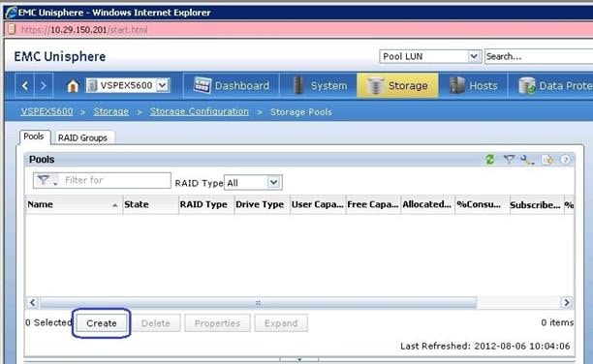This screenshot has height=364, width=593.
Task: Click the 'Storage Pools' breadcrumb text
Action: (x=301, y=112)
